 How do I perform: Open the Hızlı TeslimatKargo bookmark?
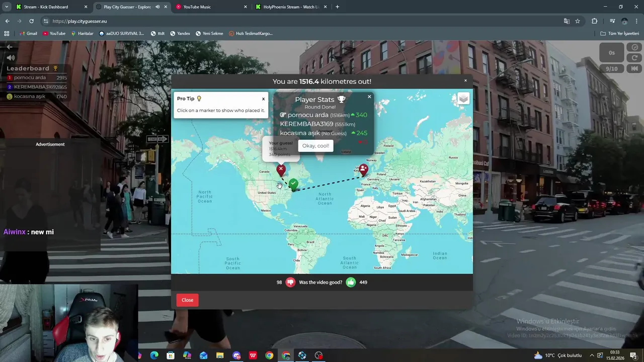(251, 34)
